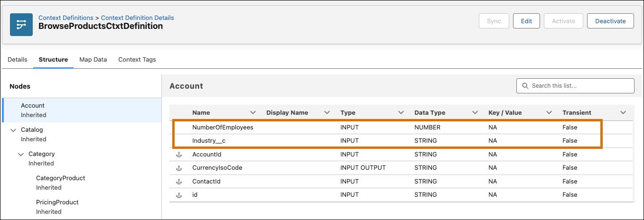Screen dimensions: 644x220
Task: Click the Deactivate button
Action: [x=610, y=21]
